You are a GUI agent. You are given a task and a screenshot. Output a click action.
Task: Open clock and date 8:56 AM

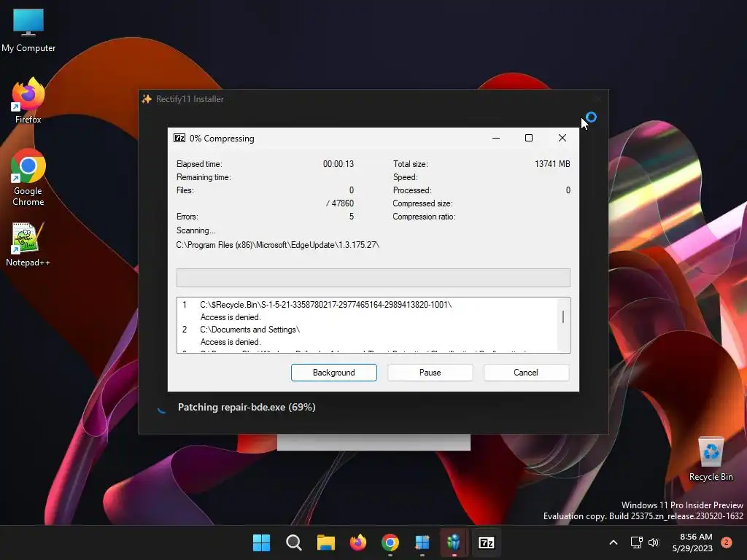[x=692, y=542]
